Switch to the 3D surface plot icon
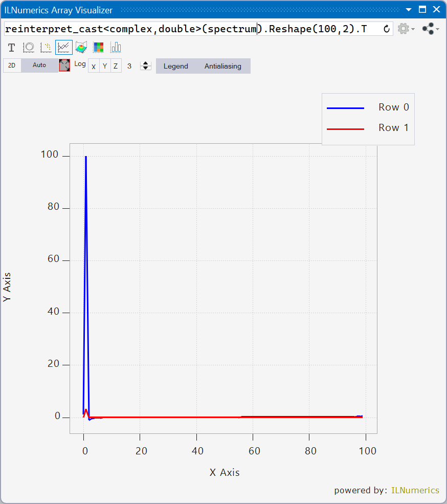Image resolution: width=447 pixels, height=504 pixels. [x=81, y=48]
